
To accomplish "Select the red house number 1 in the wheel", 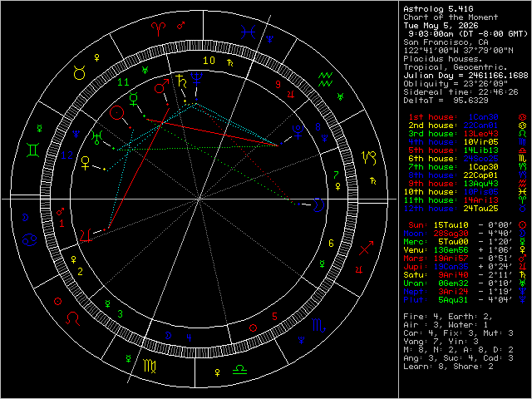I will click(x=62, y=224).
